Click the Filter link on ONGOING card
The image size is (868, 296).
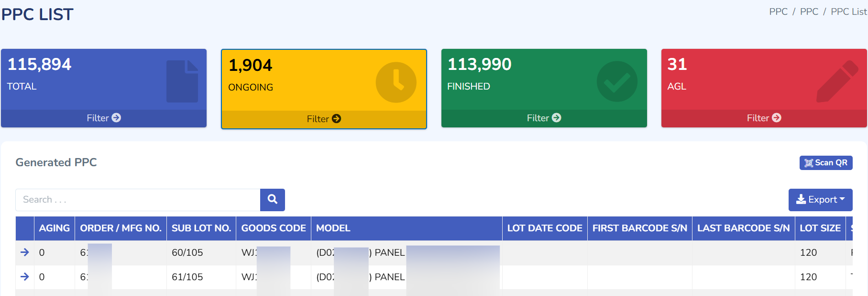pyautogui.click(x=324, y=119)
